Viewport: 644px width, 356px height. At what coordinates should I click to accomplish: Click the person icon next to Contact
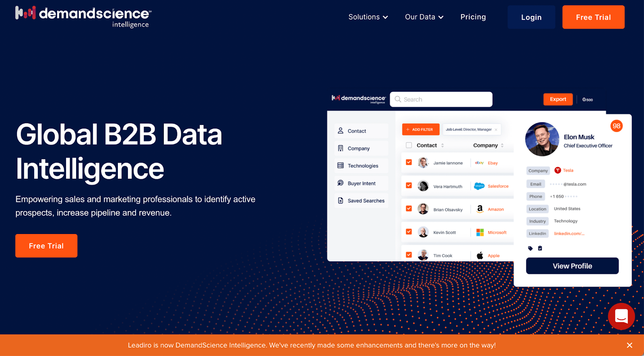pyautogui.click(x=341, y=130)
